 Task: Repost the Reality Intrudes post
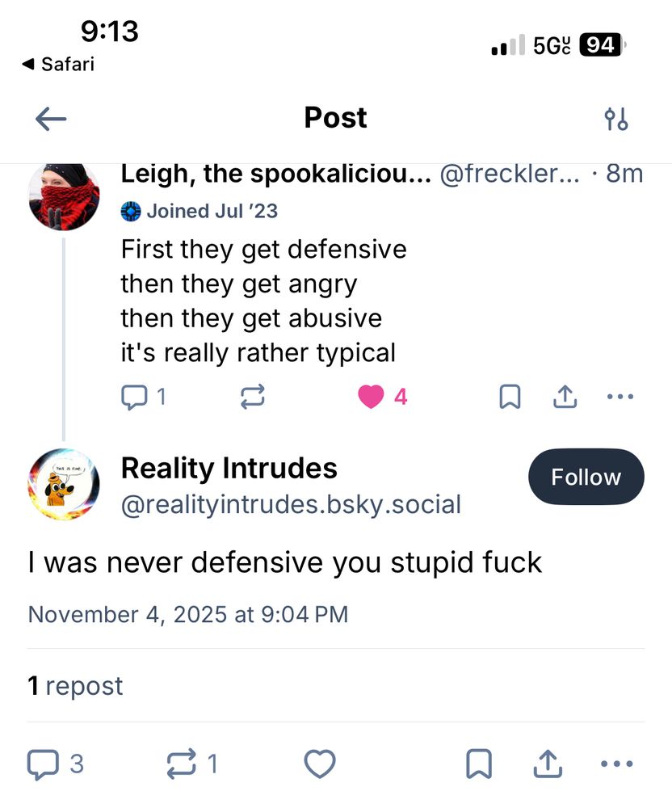pos(183,763)
